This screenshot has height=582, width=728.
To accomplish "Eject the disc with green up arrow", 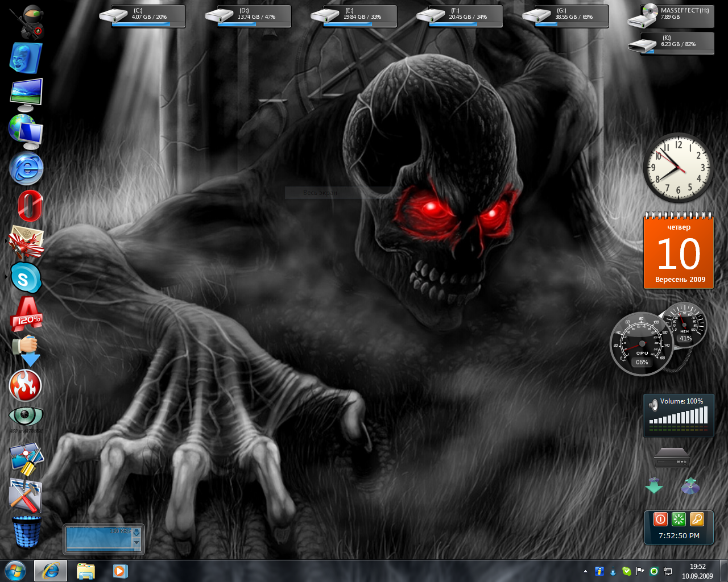I will click(x=690, y=486).
